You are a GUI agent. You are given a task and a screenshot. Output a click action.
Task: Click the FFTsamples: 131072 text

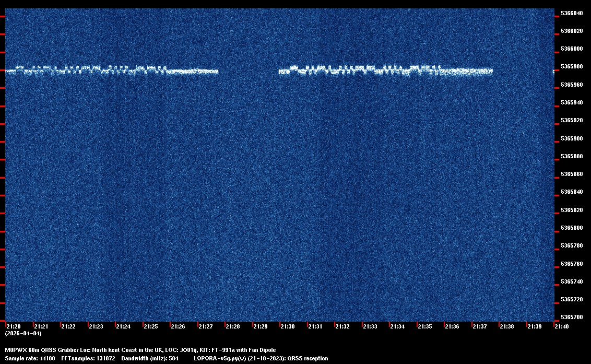[88, 358]
